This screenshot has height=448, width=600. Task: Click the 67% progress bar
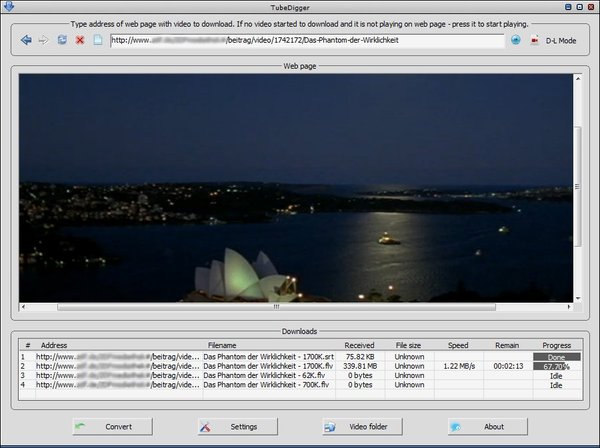(556, 366)
